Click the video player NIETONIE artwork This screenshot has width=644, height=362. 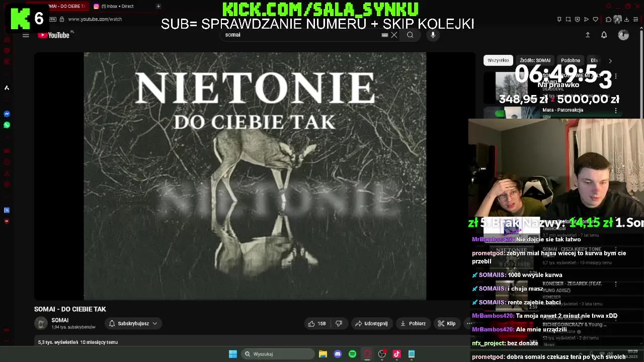coord(255,176)
